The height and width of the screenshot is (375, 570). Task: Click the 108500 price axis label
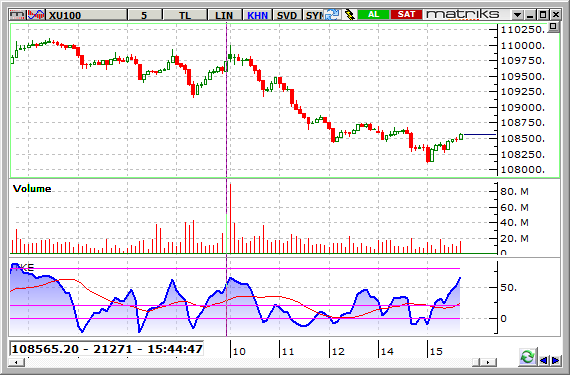click(523, 138)
